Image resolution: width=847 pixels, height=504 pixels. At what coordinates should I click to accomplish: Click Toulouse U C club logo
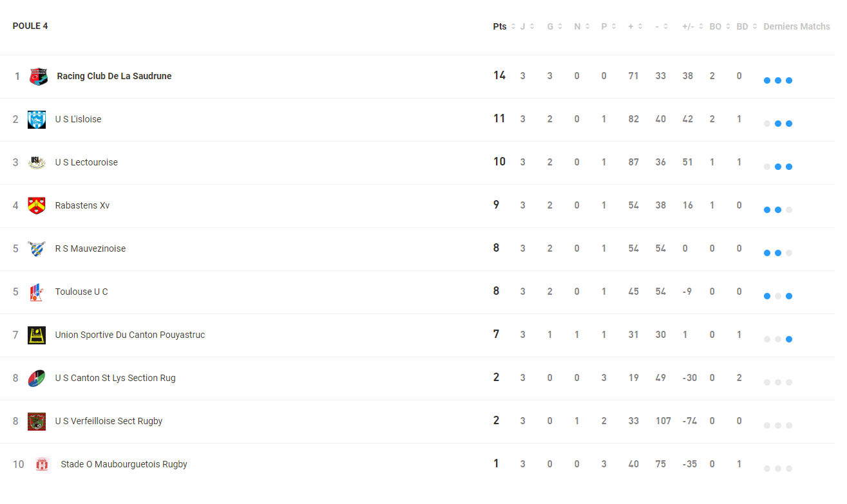(37, 292)
